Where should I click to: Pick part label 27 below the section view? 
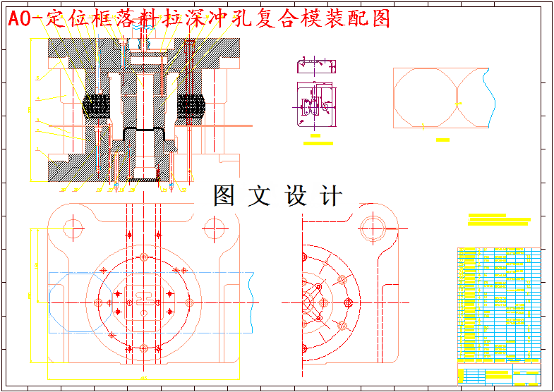(x=111, y=190)
